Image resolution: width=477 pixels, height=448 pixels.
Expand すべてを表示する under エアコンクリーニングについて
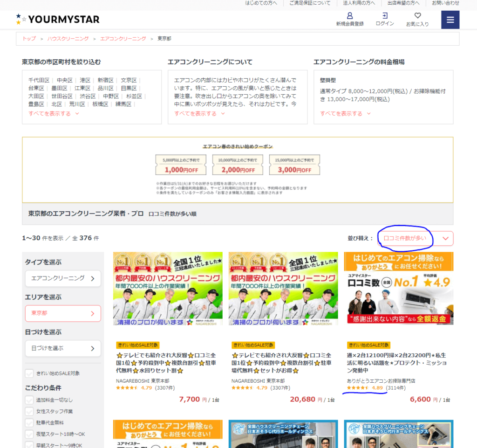point(199,114)
